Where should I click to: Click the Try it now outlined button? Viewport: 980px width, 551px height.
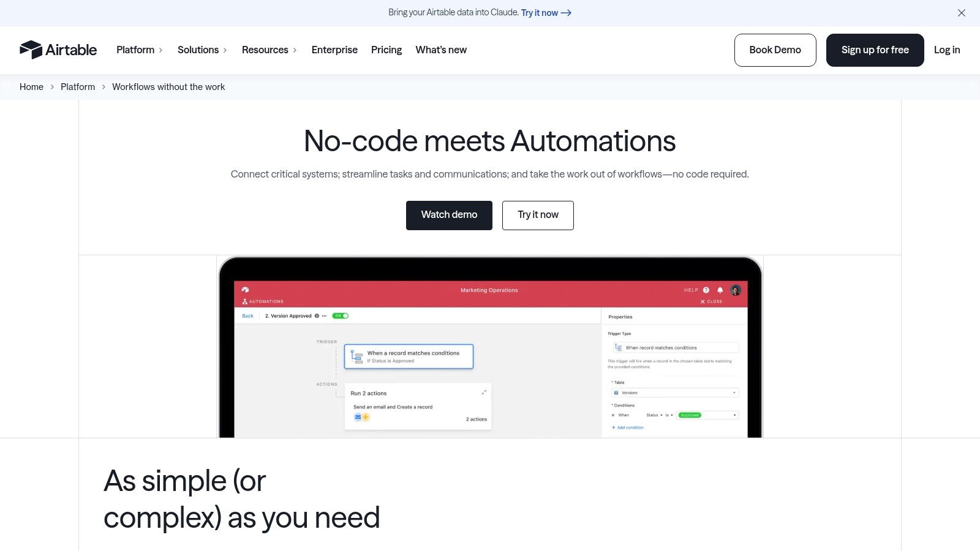[538, 215]
